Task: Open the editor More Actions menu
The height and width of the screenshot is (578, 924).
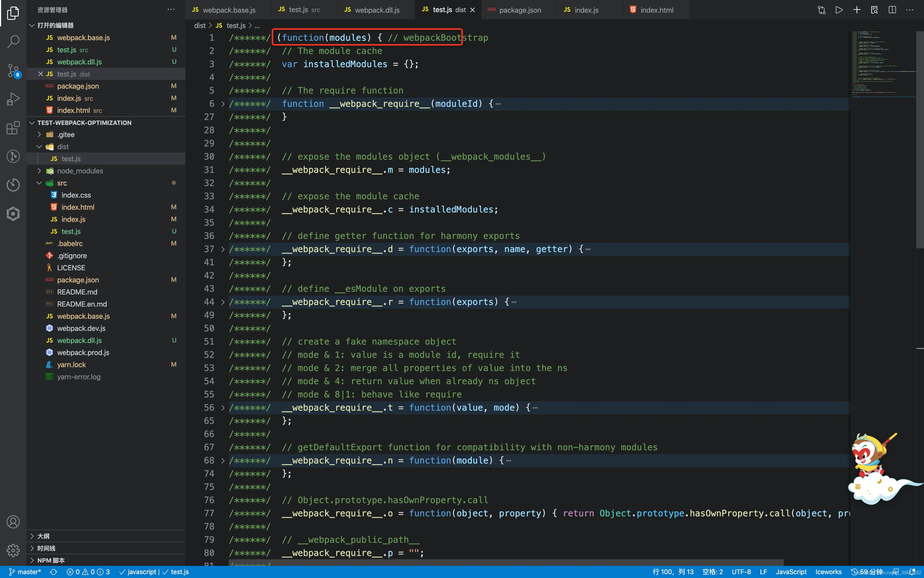Action: [910, 10]
